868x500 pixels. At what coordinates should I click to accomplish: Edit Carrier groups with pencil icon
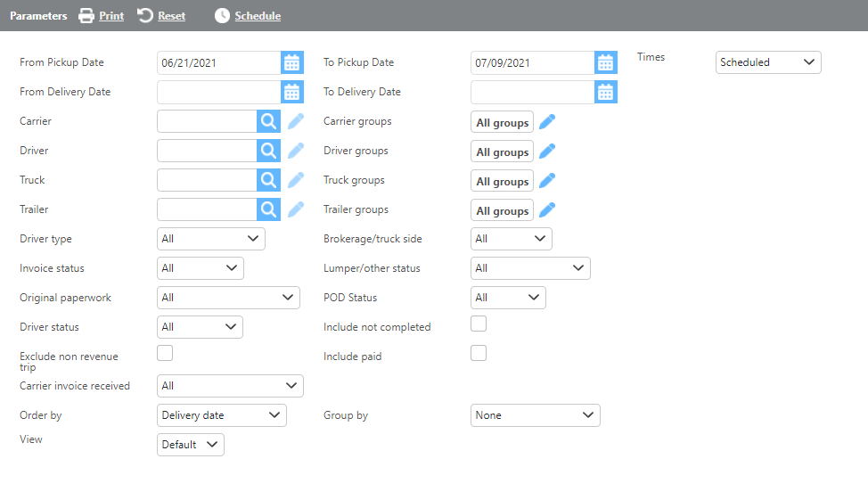[x=547, y=122]
